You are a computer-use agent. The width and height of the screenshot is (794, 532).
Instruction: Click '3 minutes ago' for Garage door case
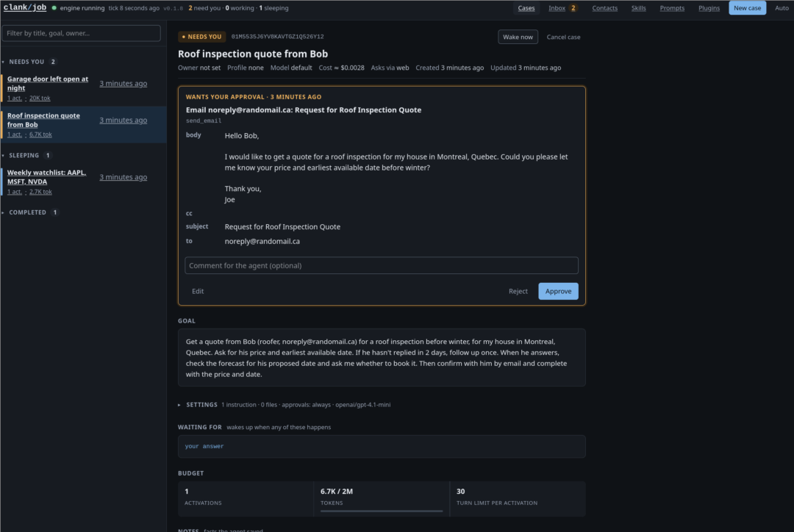[x=123, y=84]
